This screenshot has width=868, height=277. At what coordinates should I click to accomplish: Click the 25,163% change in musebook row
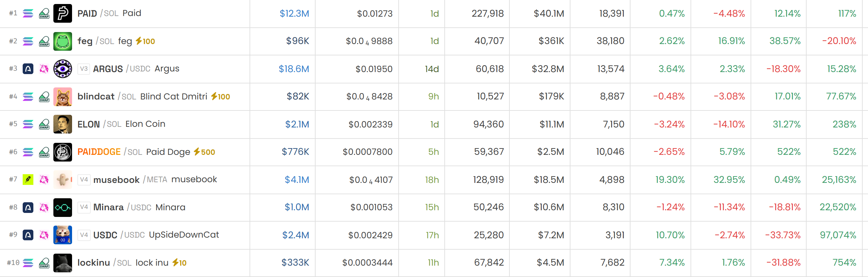(839, 180)
